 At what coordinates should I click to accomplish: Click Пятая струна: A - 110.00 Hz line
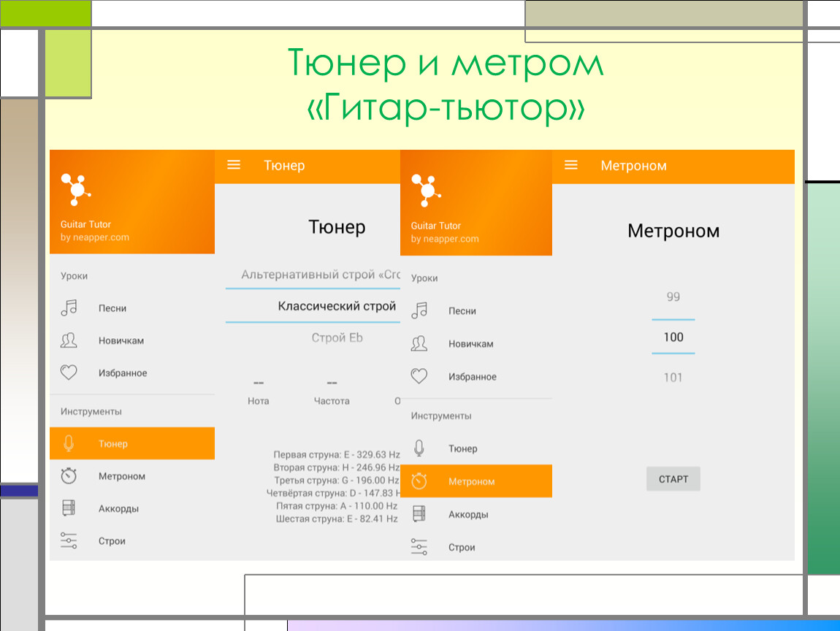(x=337, y=505)
